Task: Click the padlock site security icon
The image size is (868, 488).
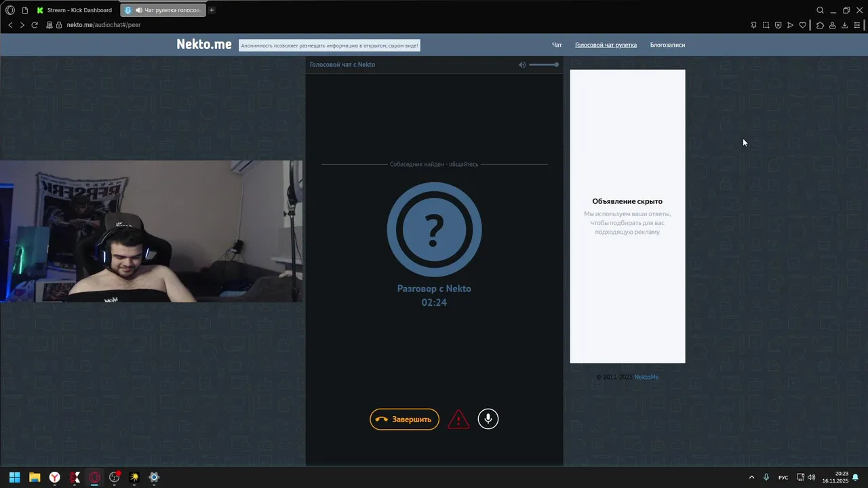Action: tap(59, 25)
